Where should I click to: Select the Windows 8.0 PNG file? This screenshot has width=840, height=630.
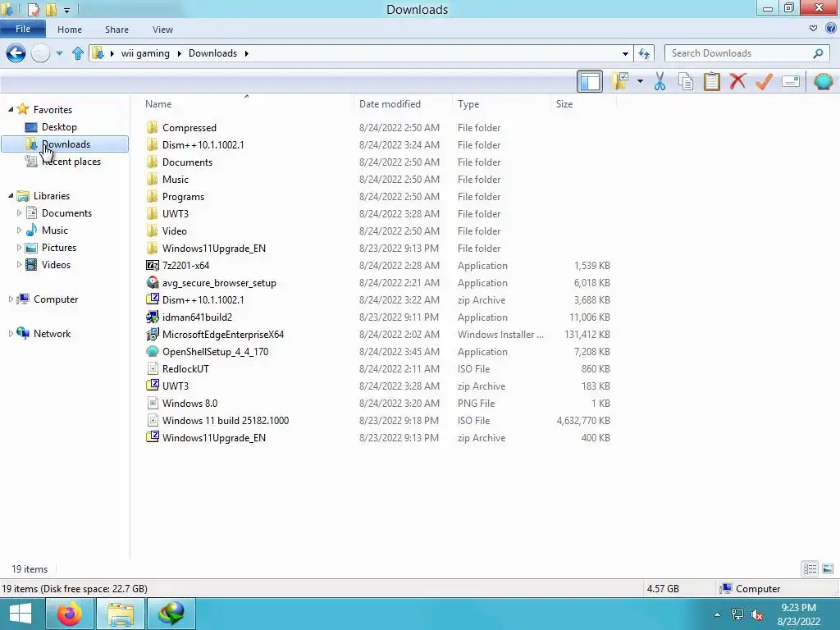pyautogui.click(x=189, y=403)
